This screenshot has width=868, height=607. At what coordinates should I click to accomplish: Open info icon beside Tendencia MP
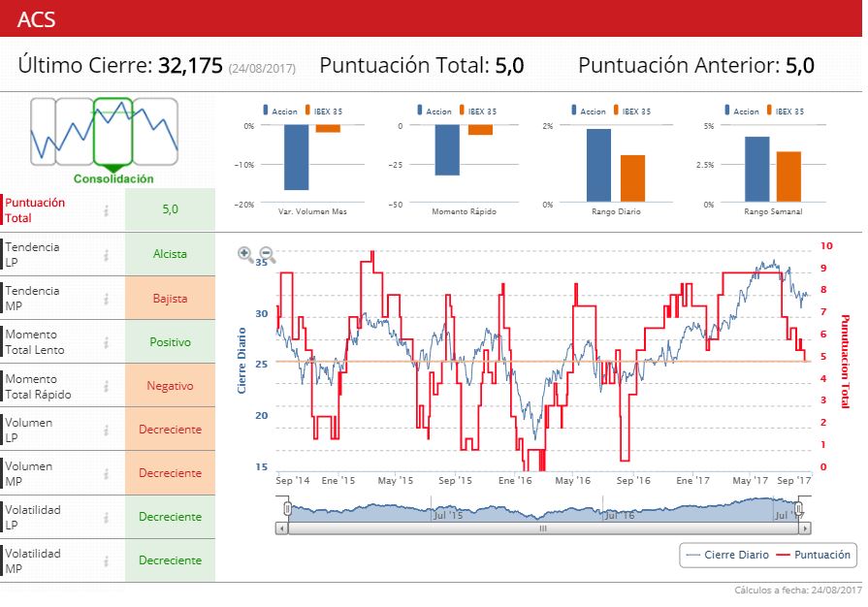(106, 299)
